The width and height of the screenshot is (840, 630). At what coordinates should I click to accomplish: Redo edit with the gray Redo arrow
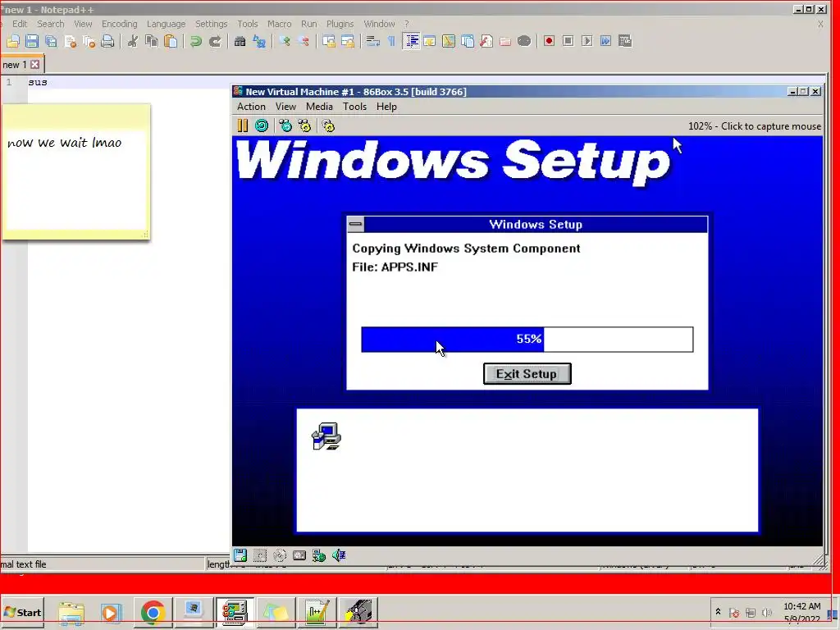215,41
